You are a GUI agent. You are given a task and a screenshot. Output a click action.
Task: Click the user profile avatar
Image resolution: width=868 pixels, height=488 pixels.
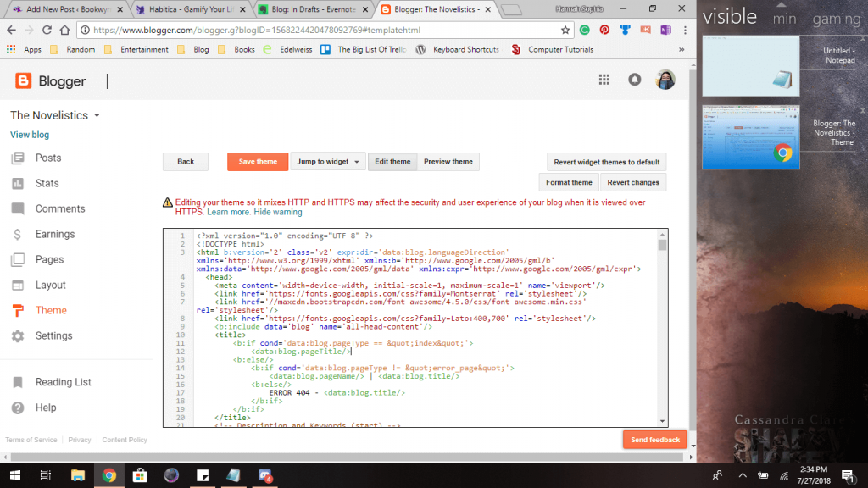coord(665,80)
